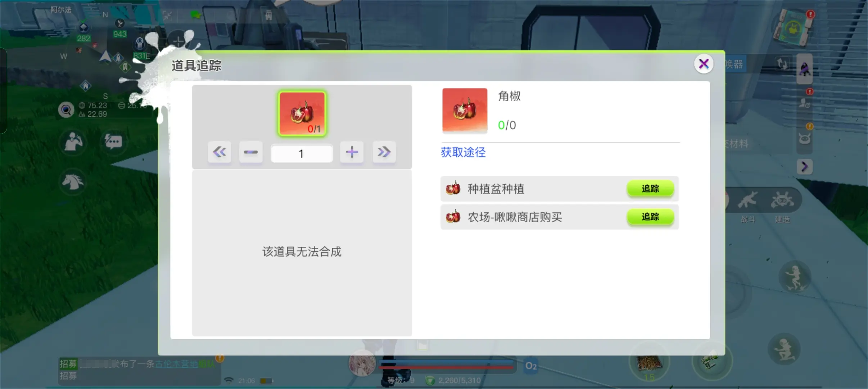This screenshot has height=389, width=868.
Task: Tap the character emote icon
Action: point(73,142)
